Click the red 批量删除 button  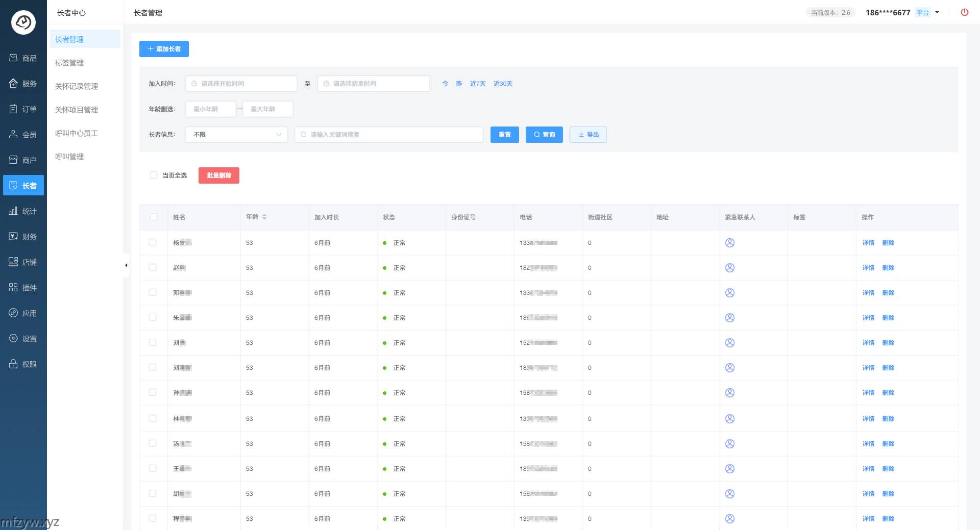(218, 175)
